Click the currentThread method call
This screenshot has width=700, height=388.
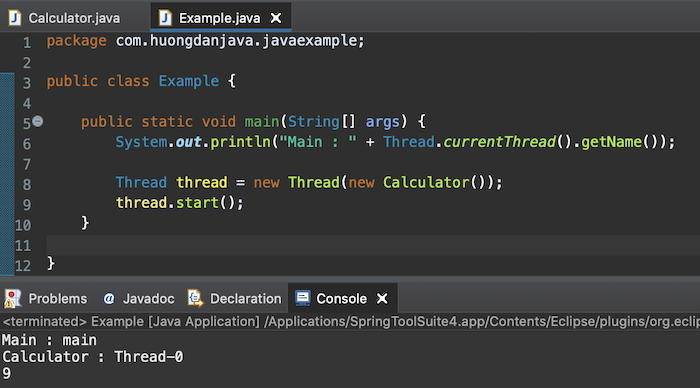click(500, 142)
